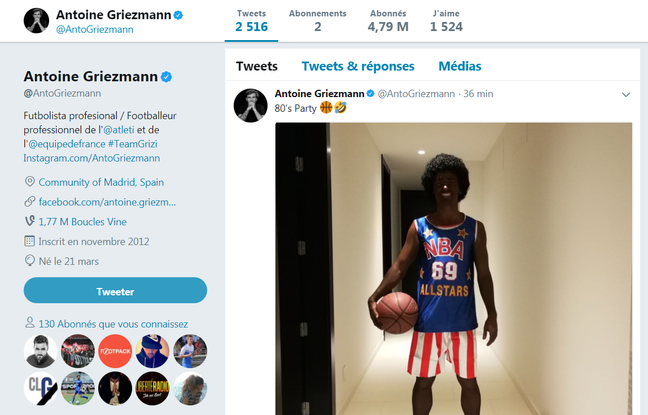Click the tweet author's avatar icon
The height and width of the screenshot is (415, 648).
(x=249, y=104)
